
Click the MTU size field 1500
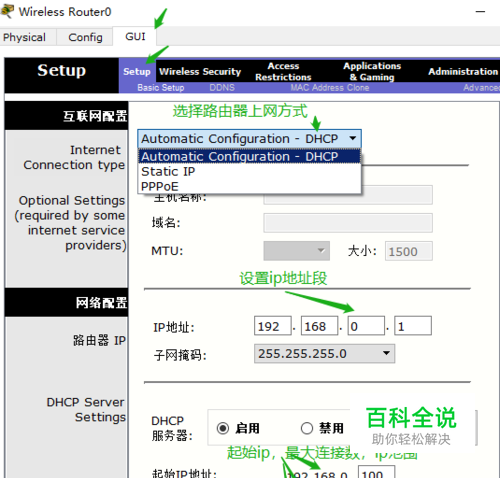coord(409,251)
